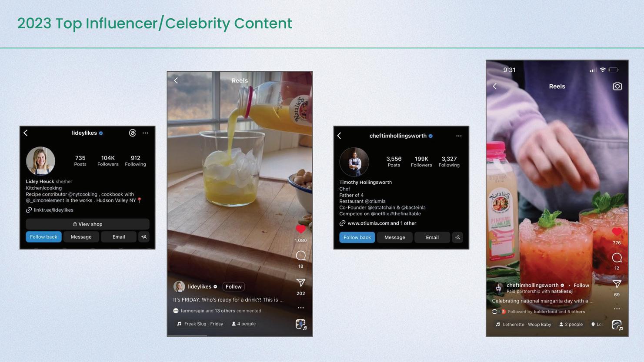Show suggested accounts on lideylikes profile

pyautogui.click(x=144, y=237)
